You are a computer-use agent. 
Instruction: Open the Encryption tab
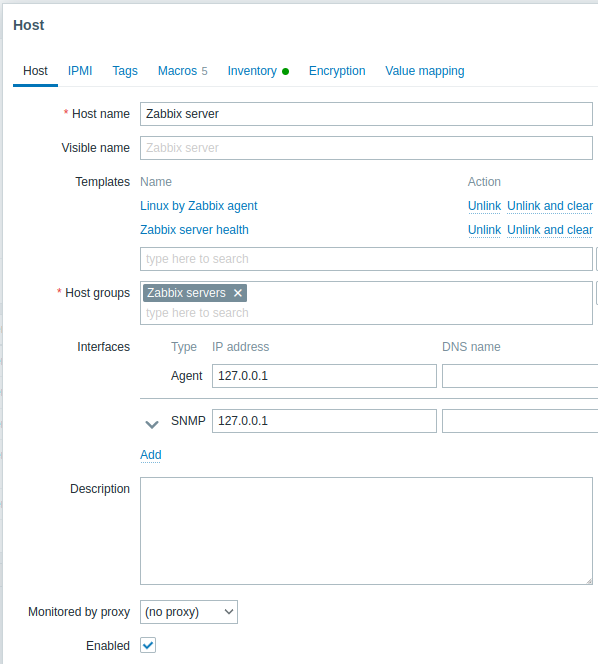(337, 71)
